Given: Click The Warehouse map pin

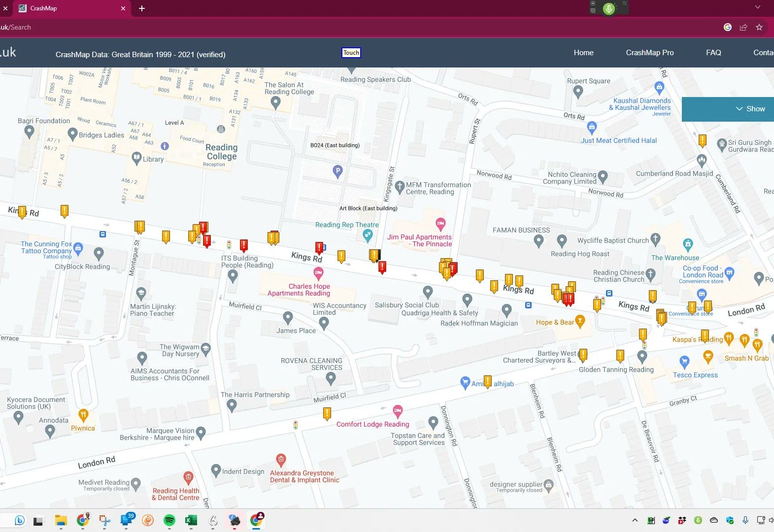Looking at the screenshot, I should [x=688, y=244].
